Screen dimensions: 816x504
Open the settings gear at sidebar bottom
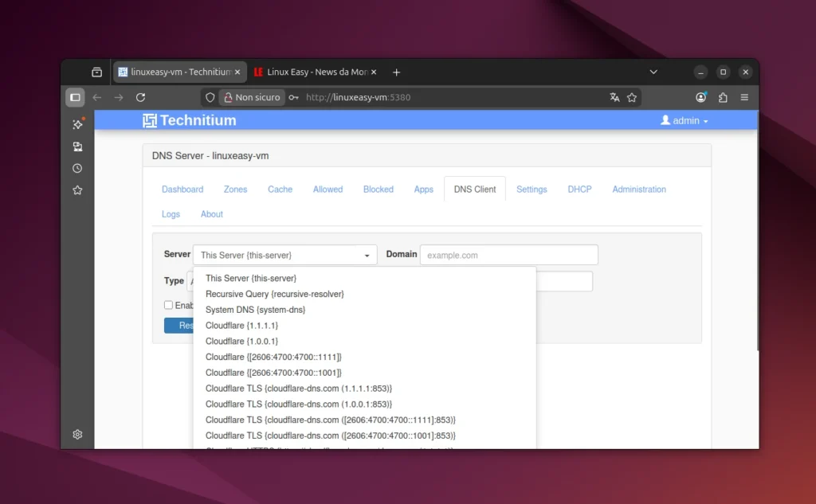[x=77, y=434]
